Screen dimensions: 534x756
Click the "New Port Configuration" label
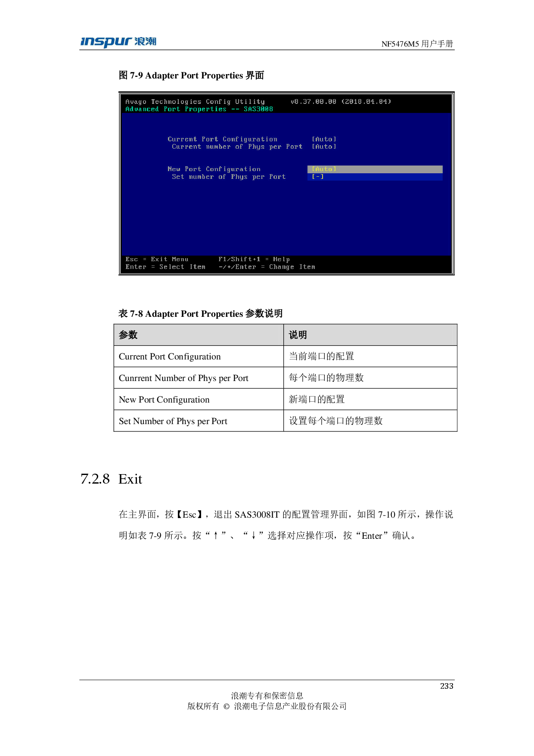click(214, 169)
